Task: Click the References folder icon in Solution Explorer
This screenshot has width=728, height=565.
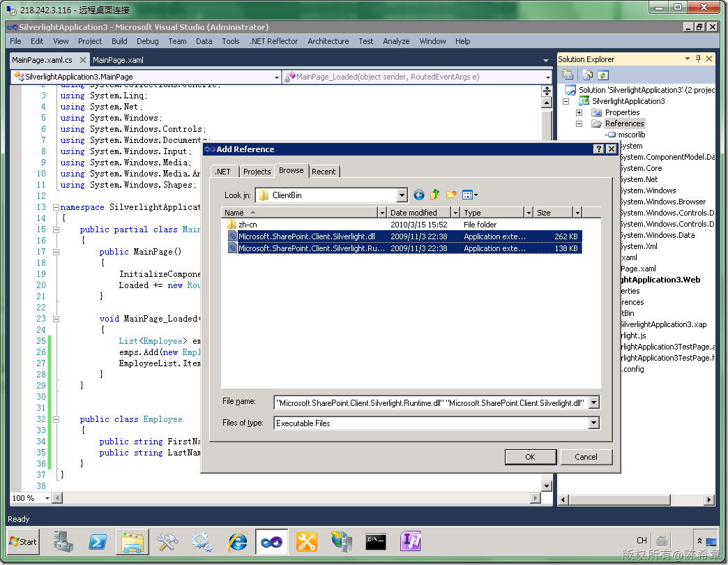Action: pyautogui.click(x=596, y=123)
